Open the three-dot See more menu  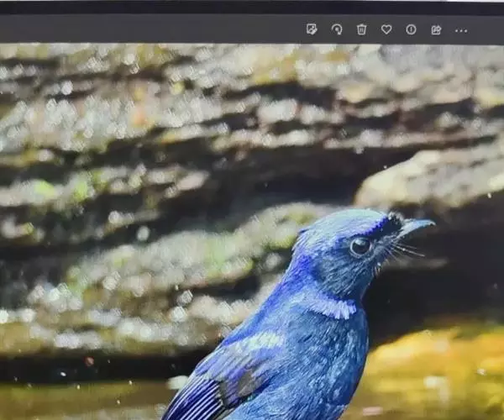pos(461,30)
